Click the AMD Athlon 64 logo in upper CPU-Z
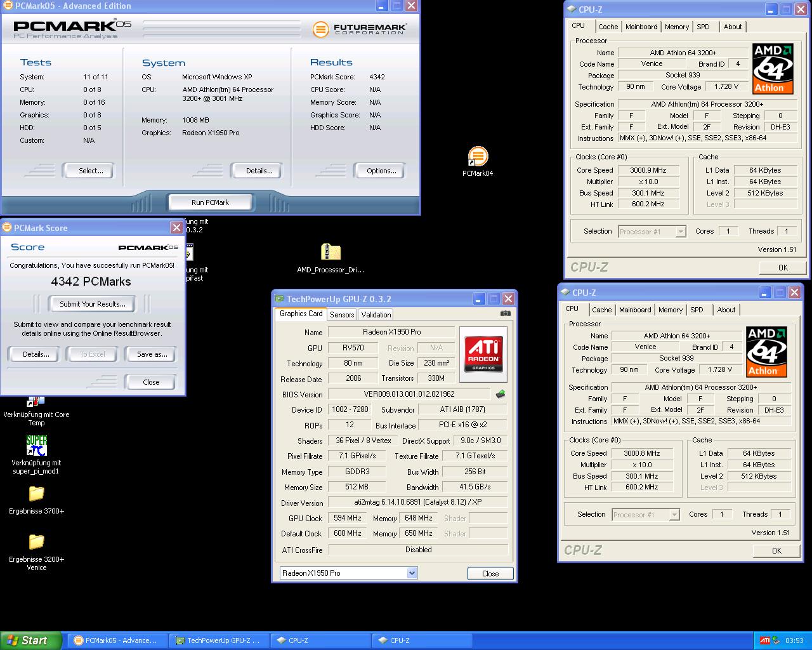This screenshot has height=650, width=812. pos(773,69)
